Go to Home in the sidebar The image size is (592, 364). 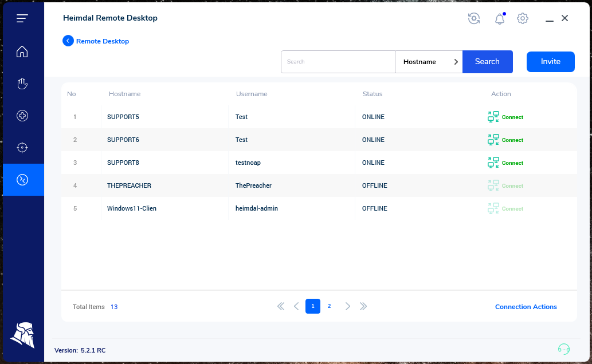coord(22,52)
